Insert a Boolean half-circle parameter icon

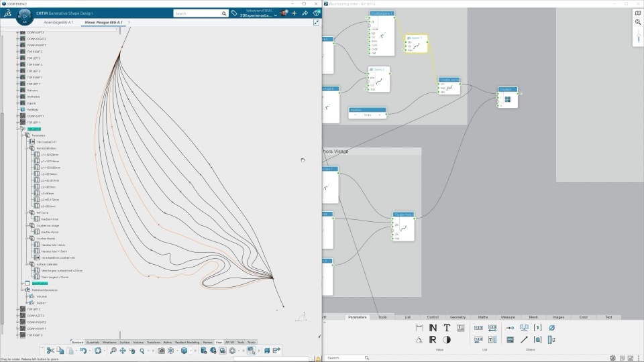[x=447, y=340]
